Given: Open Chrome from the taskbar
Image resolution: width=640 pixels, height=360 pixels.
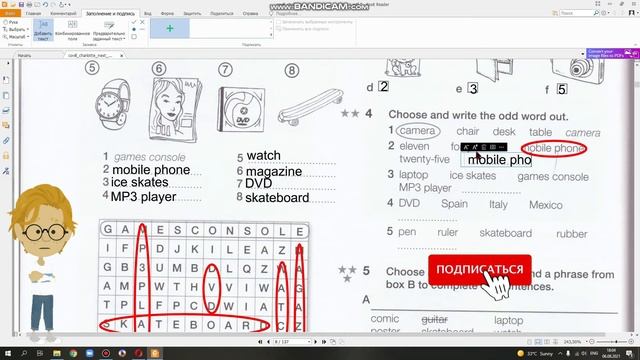Looking at the screenshot, I should pos(73,353).
